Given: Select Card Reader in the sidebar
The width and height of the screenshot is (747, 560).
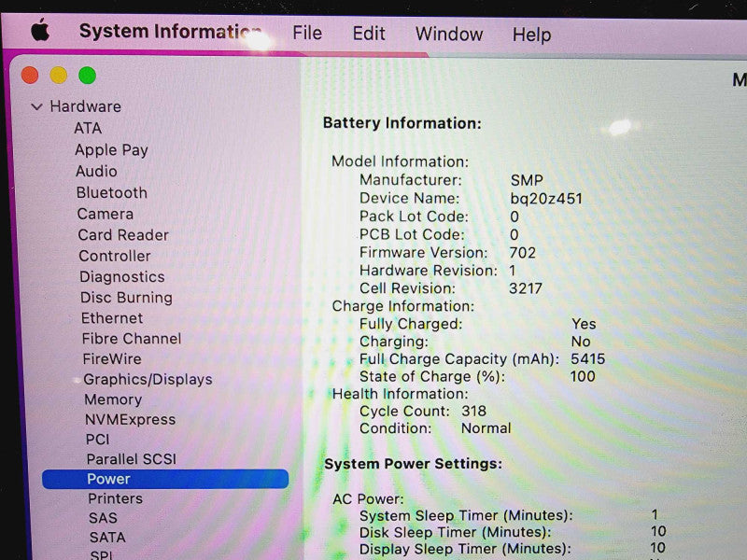Looking at the screenshot, I should click(x=123, y=235).
